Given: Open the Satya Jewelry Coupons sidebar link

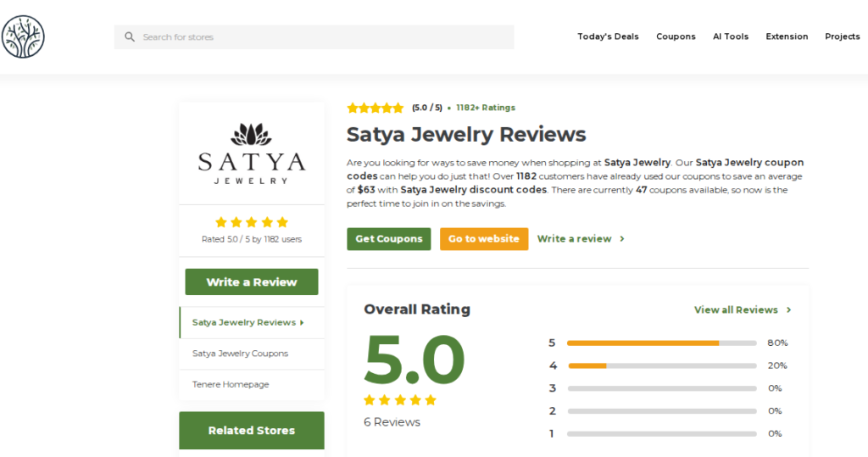Looking at the screenshot, I should [x=240, y=354].
